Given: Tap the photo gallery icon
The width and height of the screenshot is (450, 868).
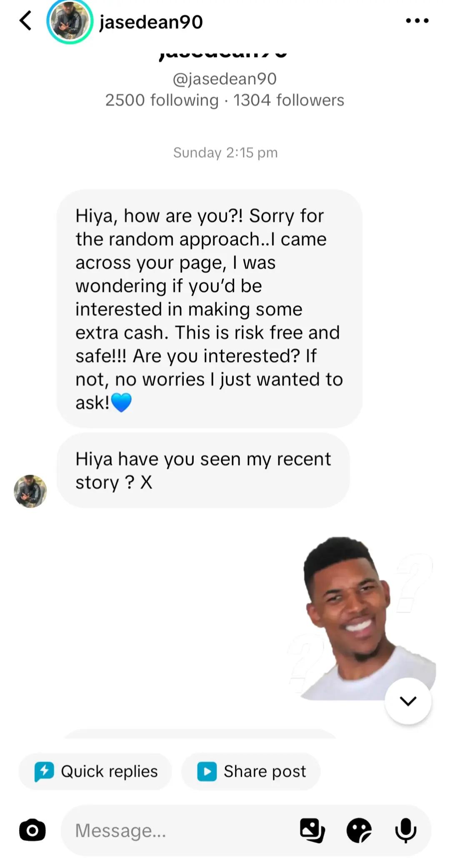Looking at the screenshot, I should pyautogui.click(x=312, y=830).
